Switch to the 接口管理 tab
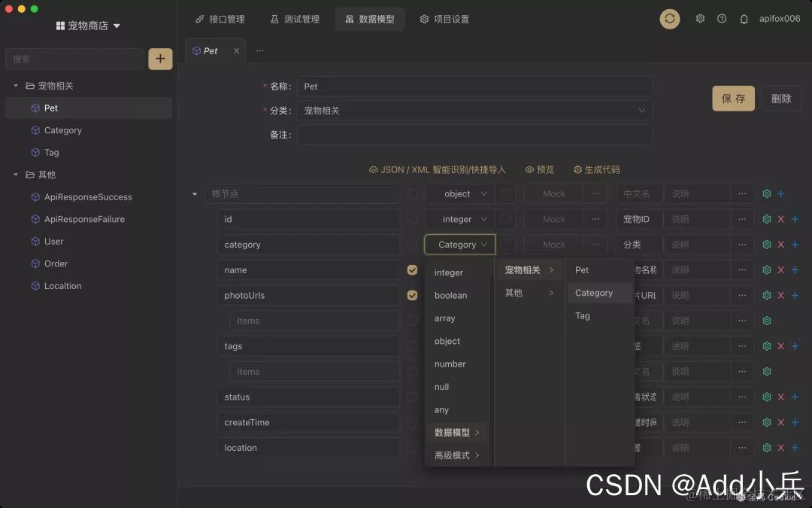This screenshot has width=812, height=508. pos(220,19)
